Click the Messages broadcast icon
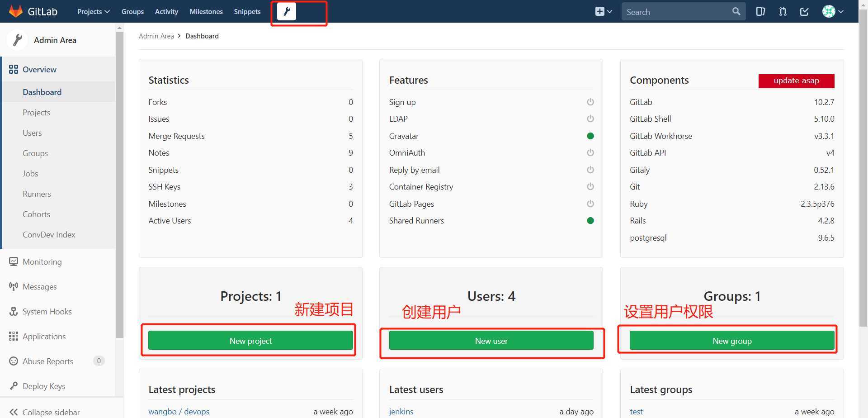Screen dimensions: 868x418 coord(14,286)
